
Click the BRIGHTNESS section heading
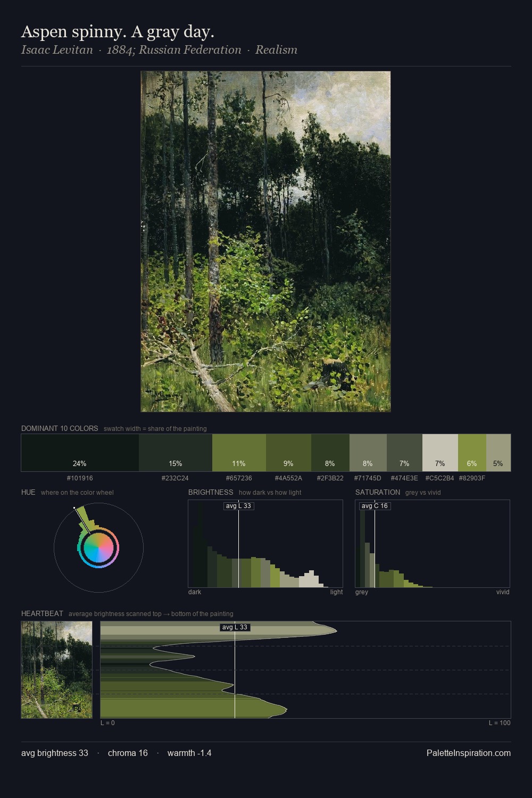pos(211,492)
